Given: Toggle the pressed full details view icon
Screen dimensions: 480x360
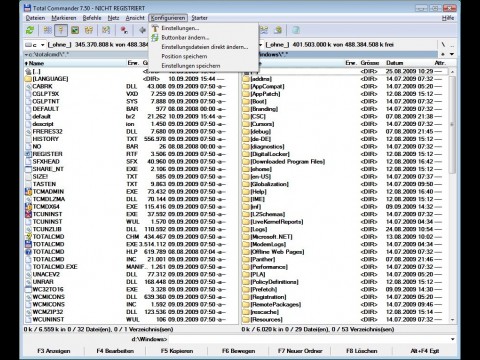Looking at the screenshot, I should coord(61,30).
